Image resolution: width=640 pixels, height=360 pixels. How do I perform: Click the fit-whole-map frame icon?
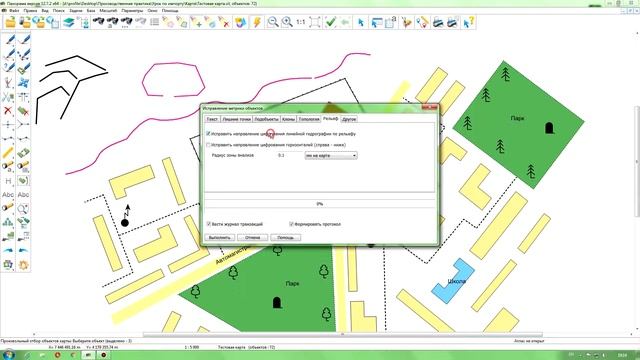tap(315, 22)
